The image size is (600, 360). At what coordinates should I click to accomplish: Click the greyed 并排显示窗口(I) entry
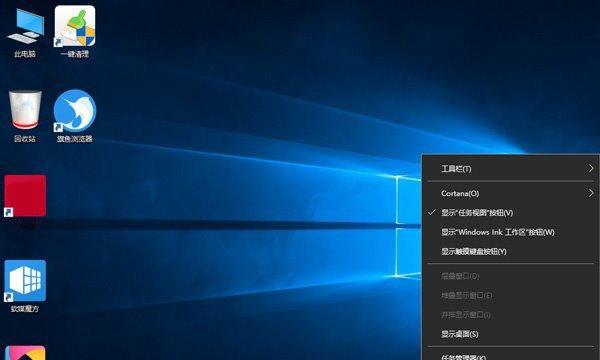click(511, 315)
